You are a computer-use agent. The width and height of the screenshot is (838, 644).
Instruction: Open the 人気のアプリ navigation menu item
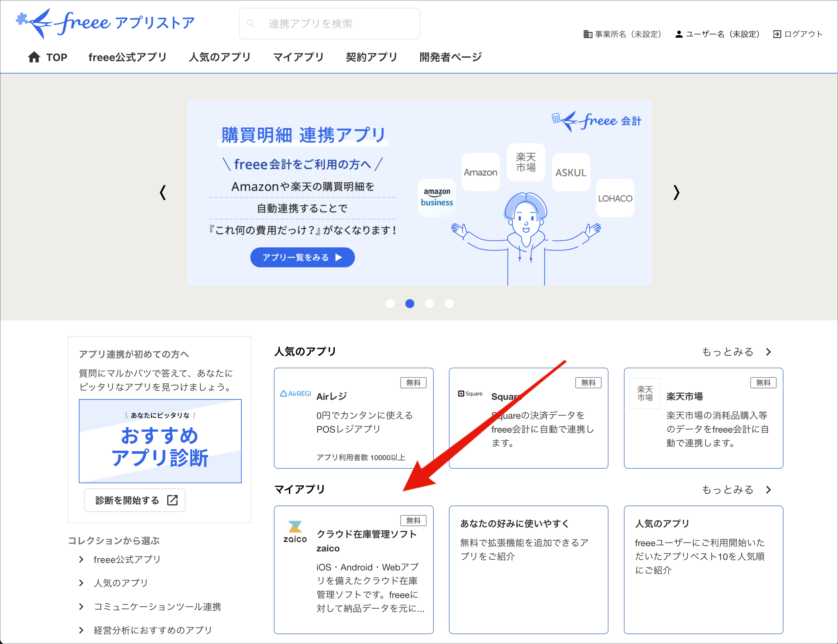(219, 57)
